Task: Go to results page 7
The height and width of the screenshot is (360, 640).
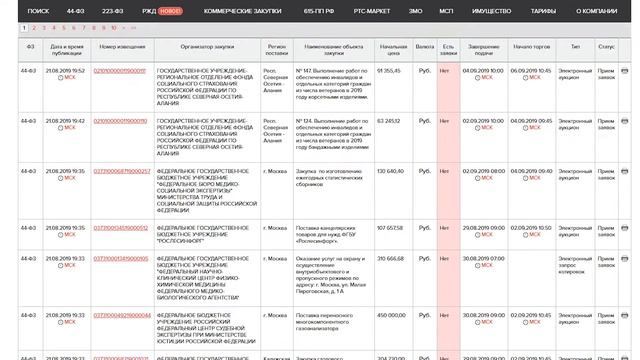Action: (84, 28)
